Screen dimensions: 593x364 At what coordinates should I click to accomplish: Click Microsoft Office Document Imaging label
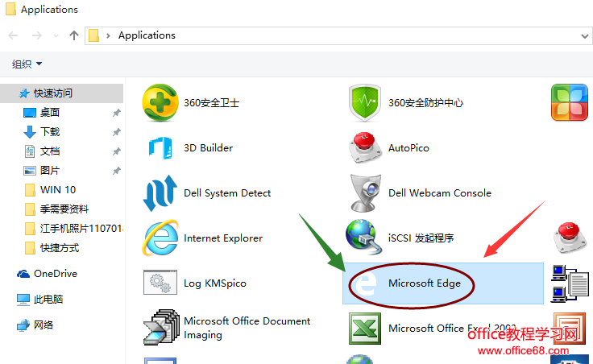(247, 328)
